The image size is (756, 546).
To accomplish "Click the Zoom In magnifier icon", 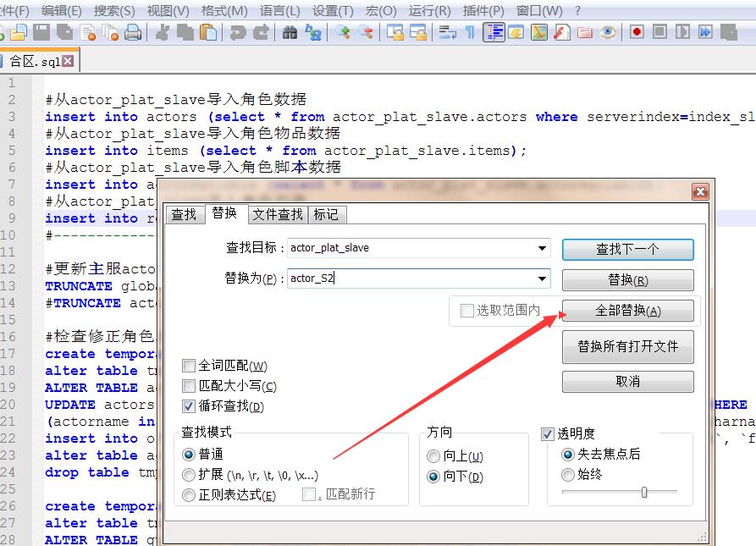I will coord(343,32).
